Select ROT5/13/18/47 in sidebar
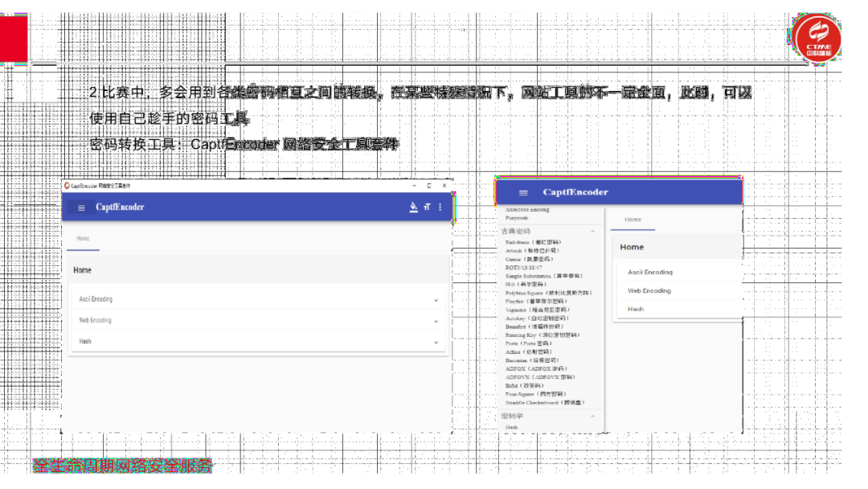Viewport: 868px width, 489px height. pos(524,268)
